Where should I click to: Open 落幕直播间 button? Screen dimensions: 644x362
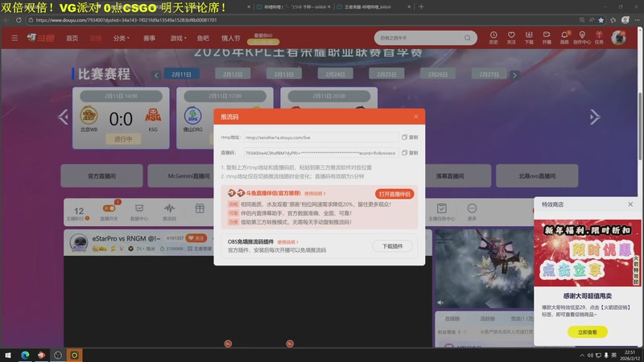(450, 176)
